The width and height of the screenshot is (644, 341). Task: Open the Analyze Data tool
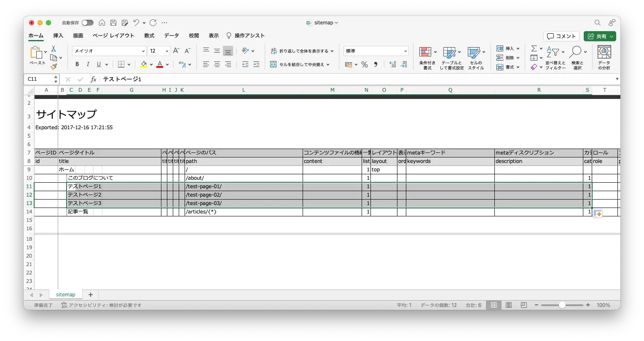tap(604, 58)
